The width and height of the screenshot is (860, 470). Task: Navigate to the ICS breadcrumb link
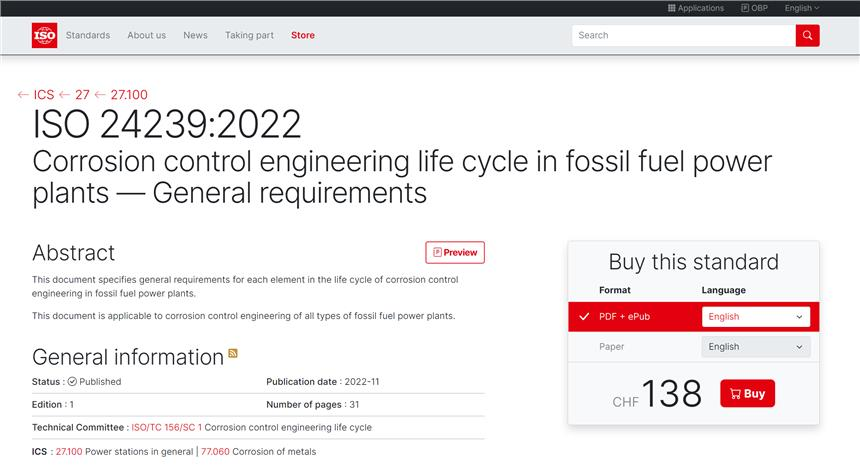(x=43, y=95)
